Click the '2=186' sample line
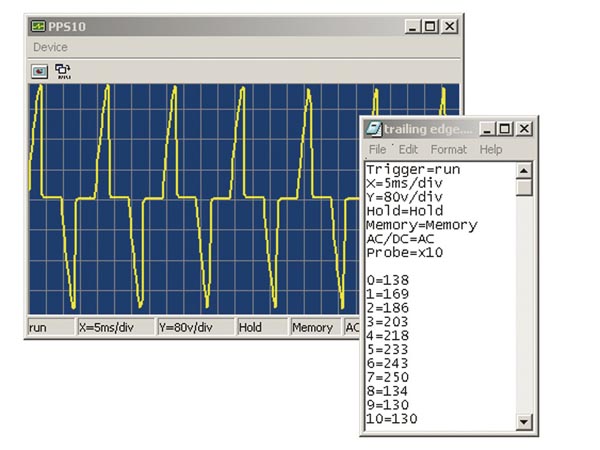This screenshot has width=600, height=450. 388,308
